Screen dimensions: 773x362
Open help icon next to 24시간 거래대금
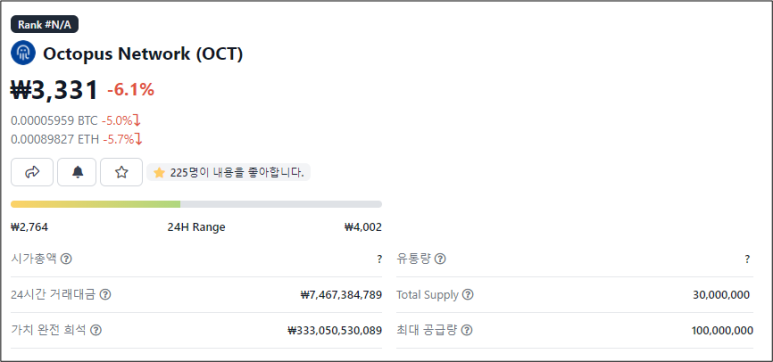coord(105,295)
